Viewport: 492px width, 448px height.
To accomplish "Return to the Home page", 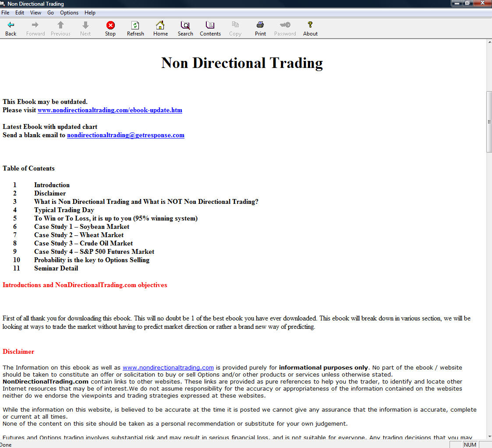I will point(160,28).
